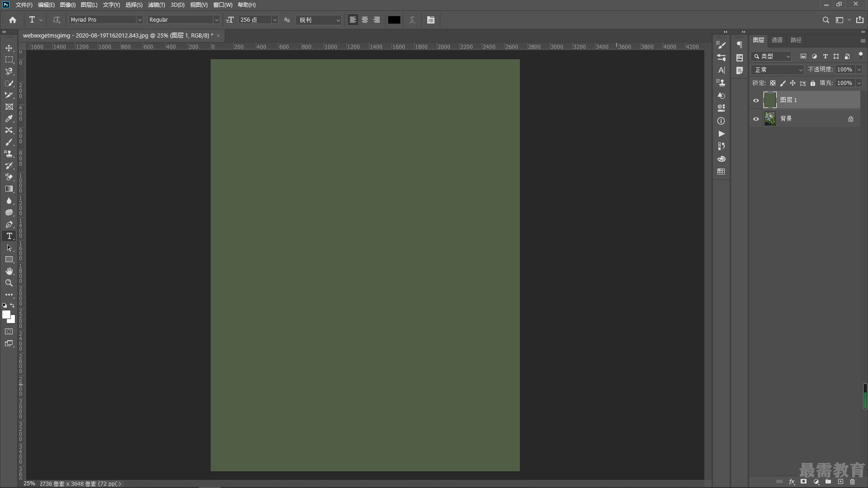Open the opacity 100% dropdown arrow

[859, 70]
